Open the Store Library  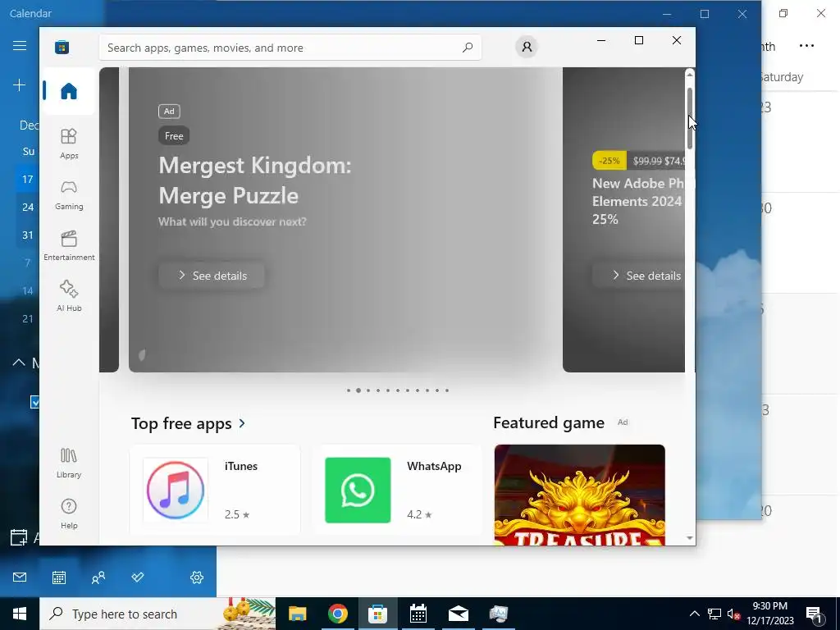click(x=69, y=463)
